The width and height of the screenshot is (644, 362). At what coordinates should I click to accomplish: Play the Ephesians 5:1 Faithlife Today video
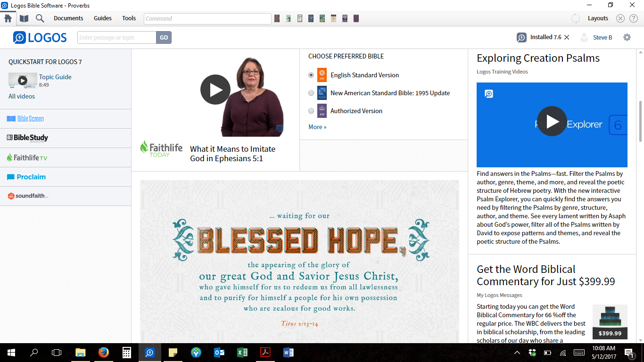coord(215,89)
